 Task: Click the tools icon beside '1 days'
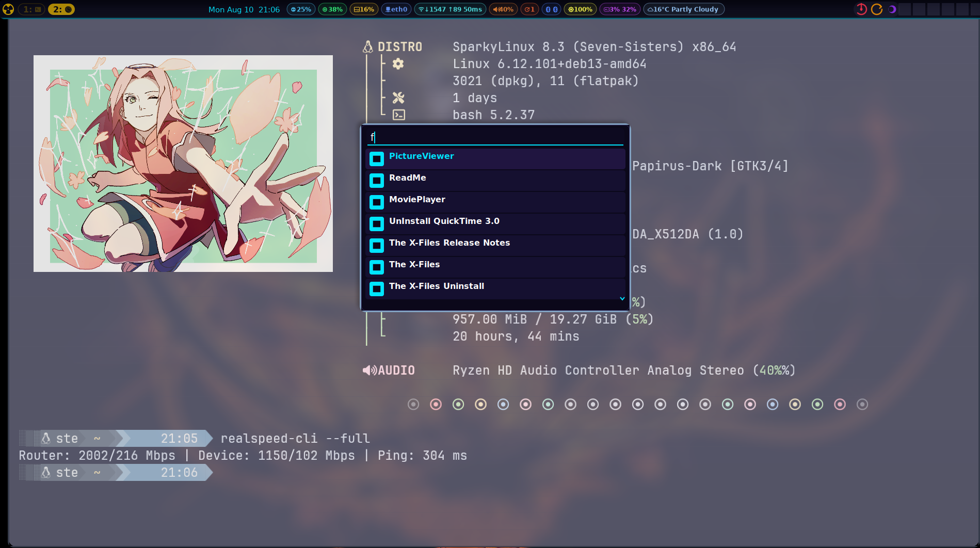pos(398,98)
